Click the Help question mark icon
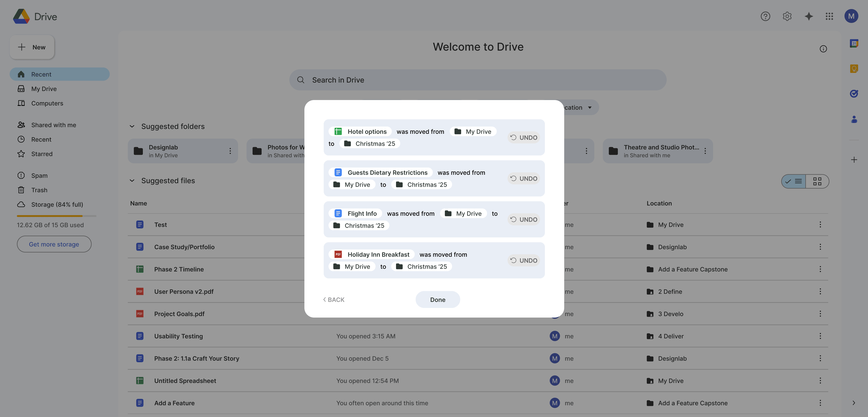This screenshot has height=417, width=868. pos(765,16)
